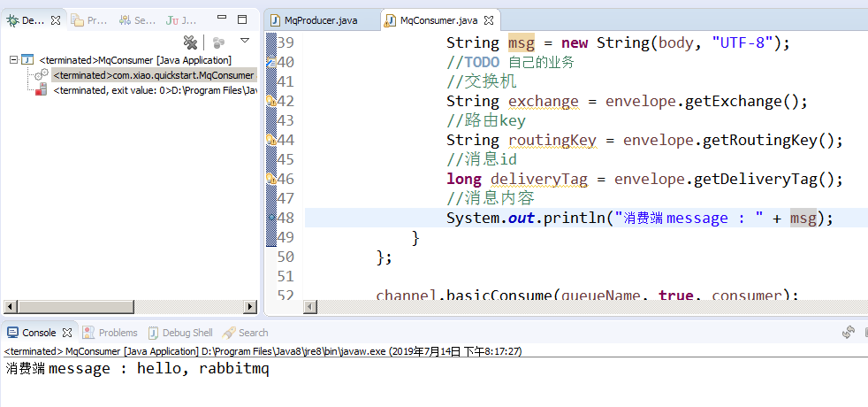Switch to the Se... view tab
Viewport: 868px width, 407px height.
(x=137, y=20)
